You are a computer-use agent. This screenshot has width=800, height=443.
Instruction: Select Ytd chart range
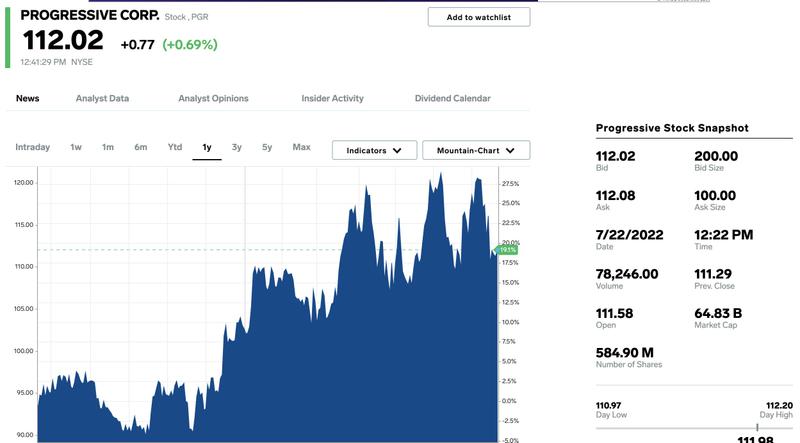(x=175, y=147)
